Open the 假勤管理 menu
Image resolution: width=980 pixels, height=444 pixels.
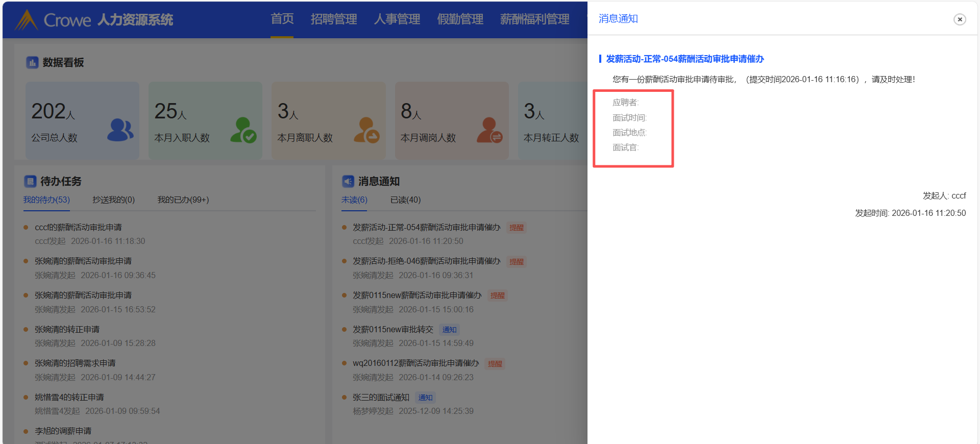point(460,19)
